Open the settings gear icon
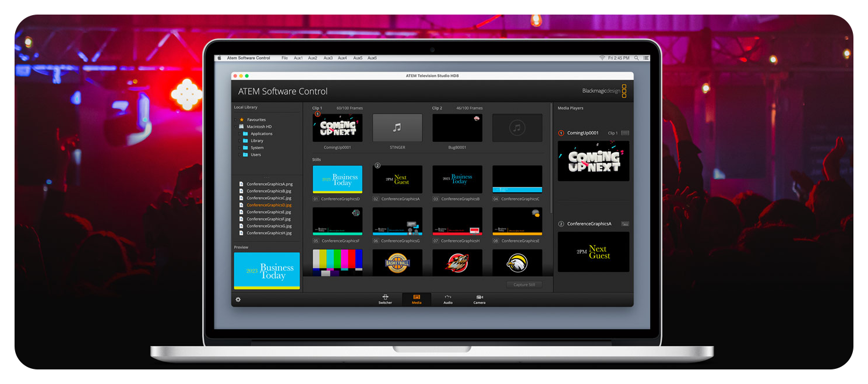Viewport: 868px width, 384px height. click(x=238, y=299)
